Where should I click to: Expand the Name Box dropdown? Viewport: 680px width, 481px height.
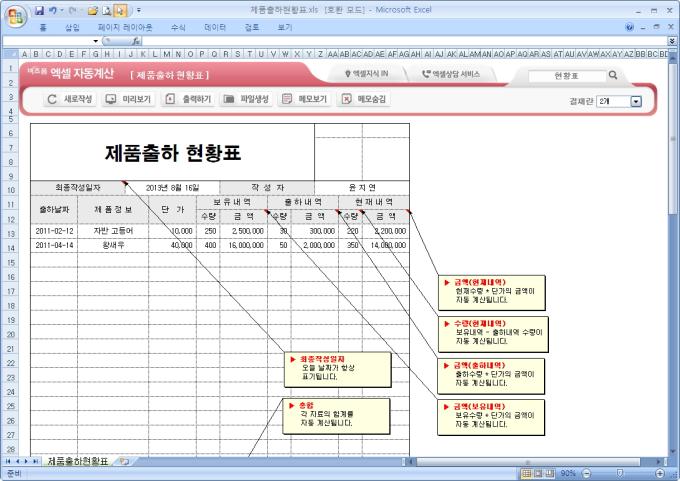[95, 41]
